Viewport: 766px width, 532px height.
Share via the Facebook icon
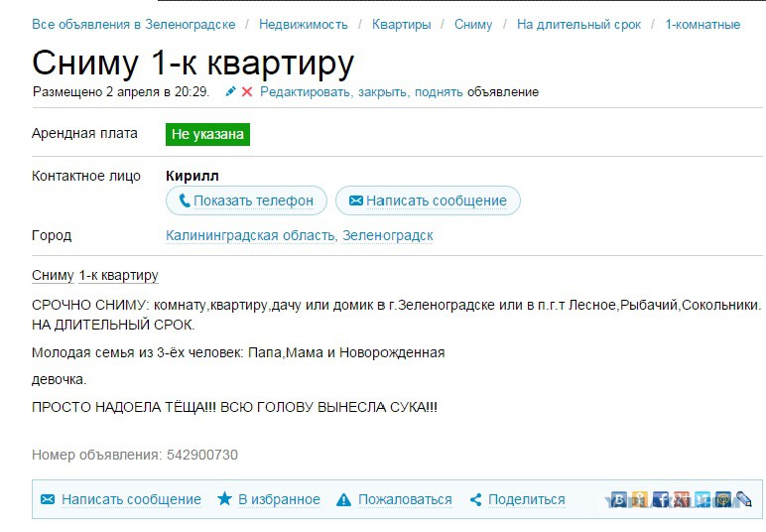pos(661,499)
